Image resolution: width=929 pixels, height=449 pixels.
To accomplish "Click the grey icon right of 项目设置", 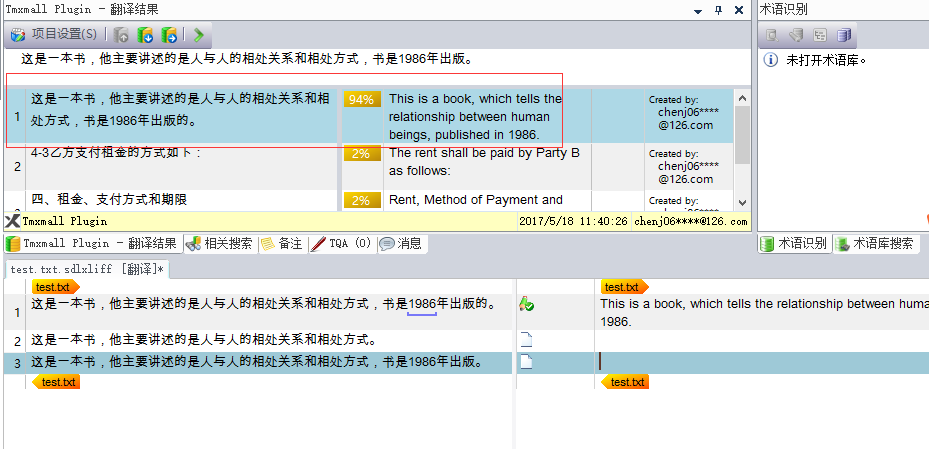I will tap(122, 35).
